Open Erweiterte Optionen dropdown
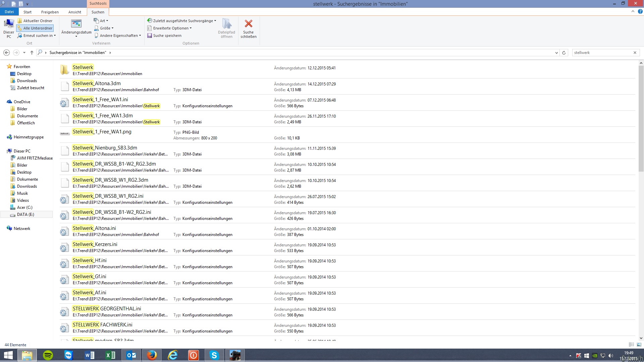 pyautogui.click(x=170, y=28)
